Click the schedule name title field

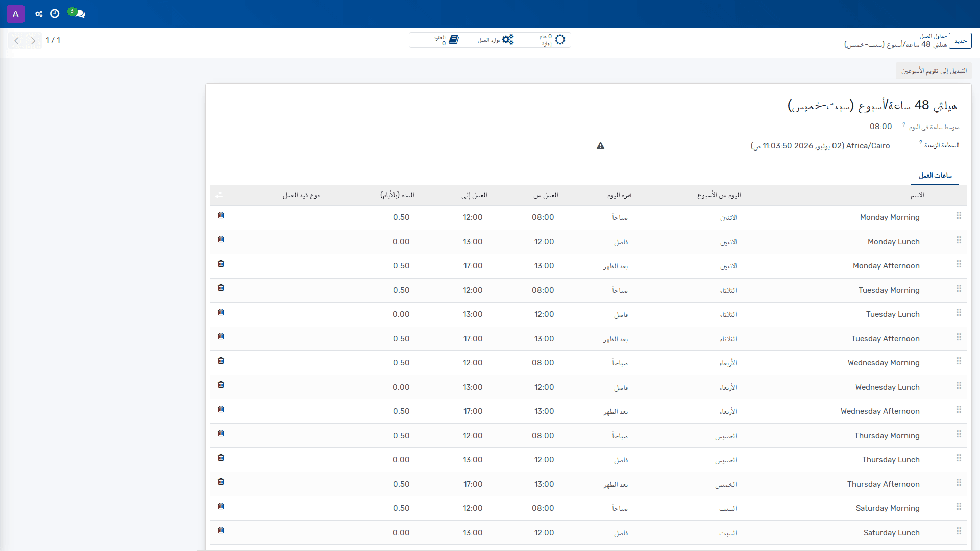871,105
